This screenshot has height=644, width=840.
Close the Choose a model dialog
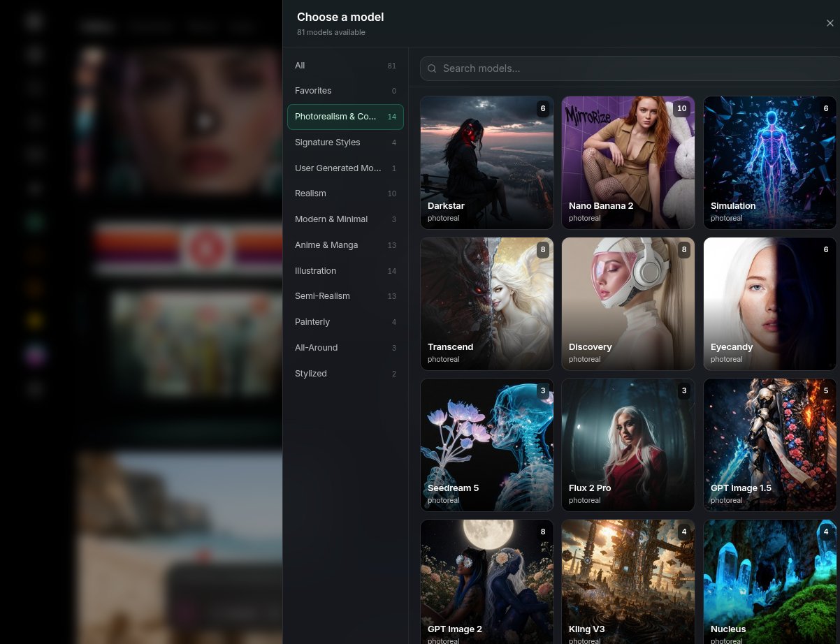click(x=830, y=23)
